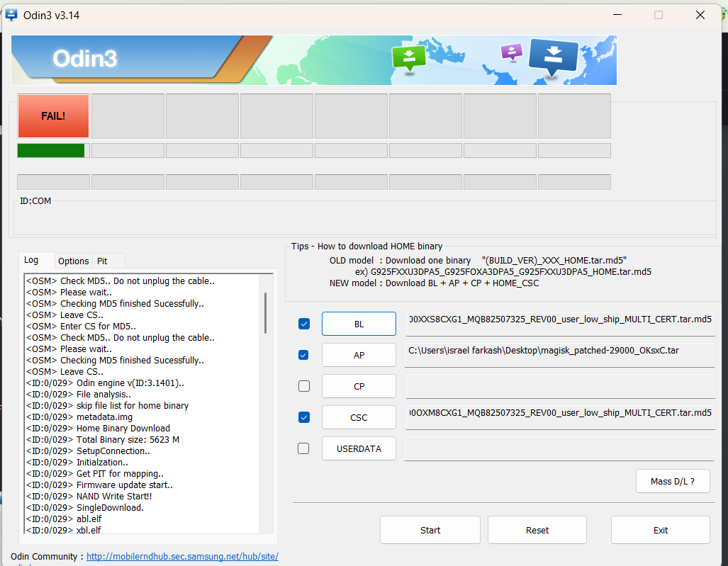Click the Odin3 app icon in title bar
Screen dimensions: 728x566
[x=11, y=15]
